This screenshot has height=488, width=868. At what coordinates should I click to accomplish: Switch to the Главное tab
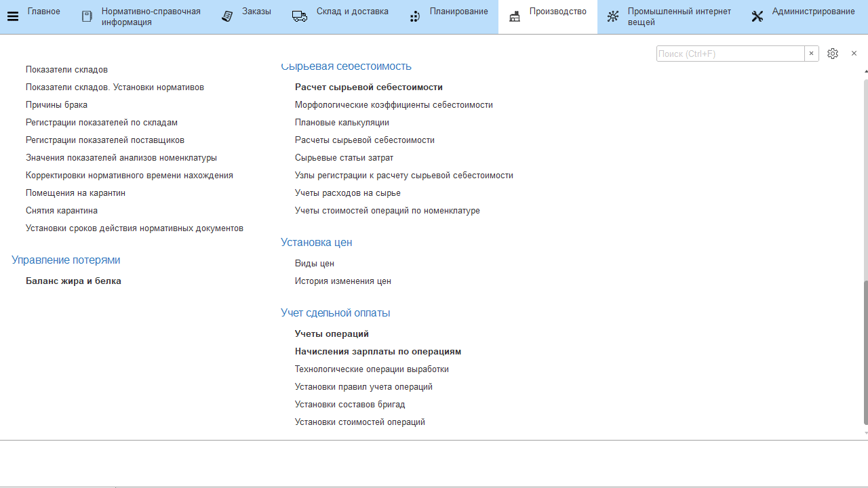click(x=44, y=12)
